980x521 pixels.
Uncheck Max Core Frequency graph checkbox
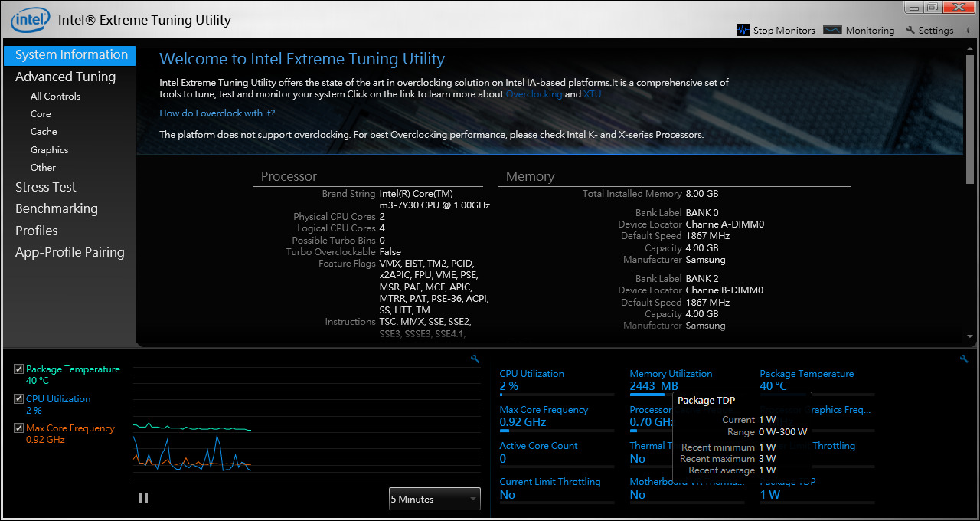tap(19, 428)
